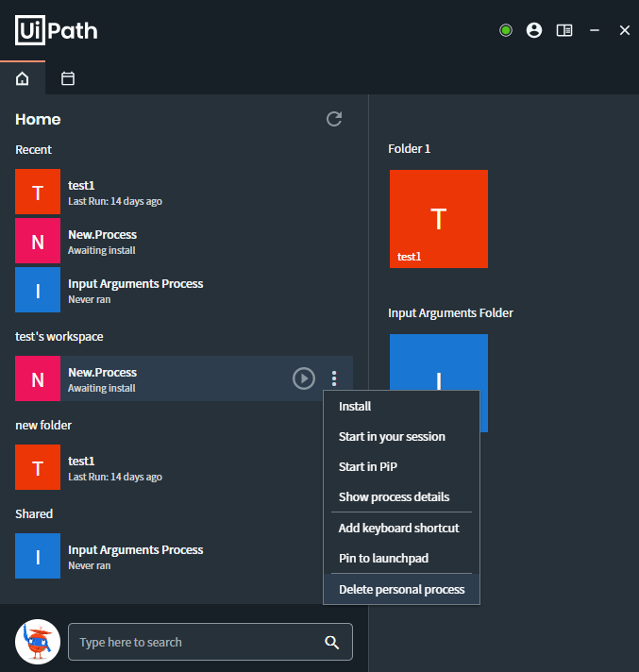Open the Home tab

23,78
